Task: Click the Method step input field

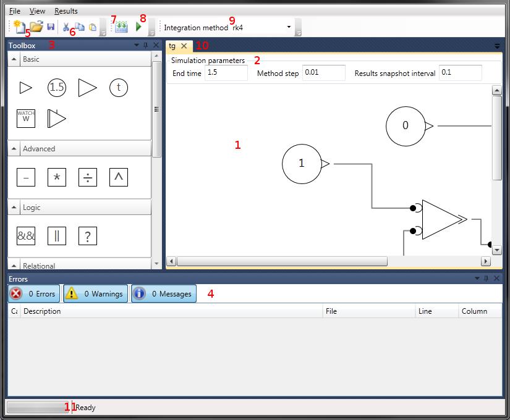Action: coord(324,72)
